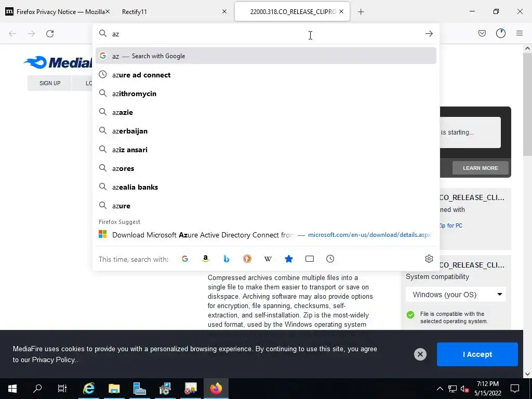Viewport: 532px width, 399px height.
Task: Choose 'azure' search suggestion
Action: (x=265, y=206)
